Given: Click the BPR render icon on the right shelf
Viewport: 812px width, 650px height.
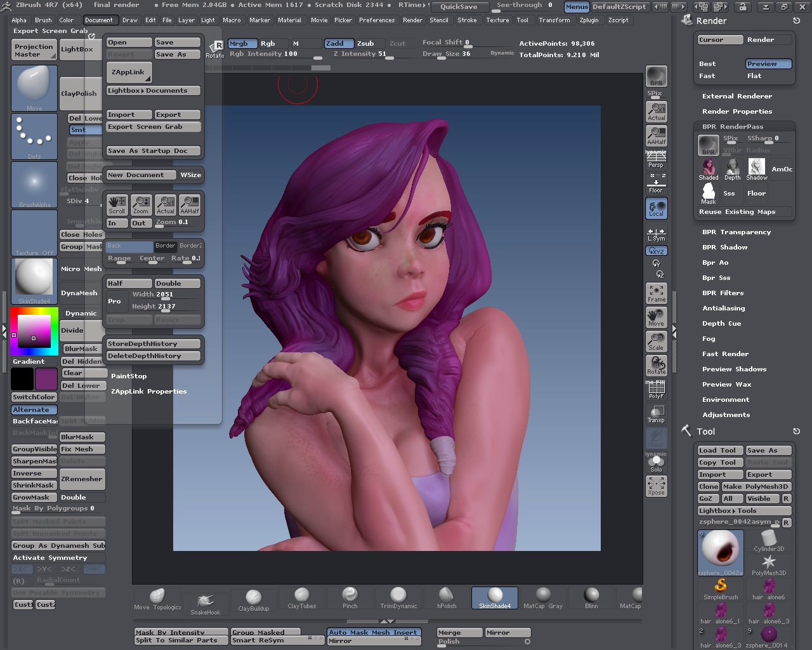Looking at the screenshot, I should point(656,76).
